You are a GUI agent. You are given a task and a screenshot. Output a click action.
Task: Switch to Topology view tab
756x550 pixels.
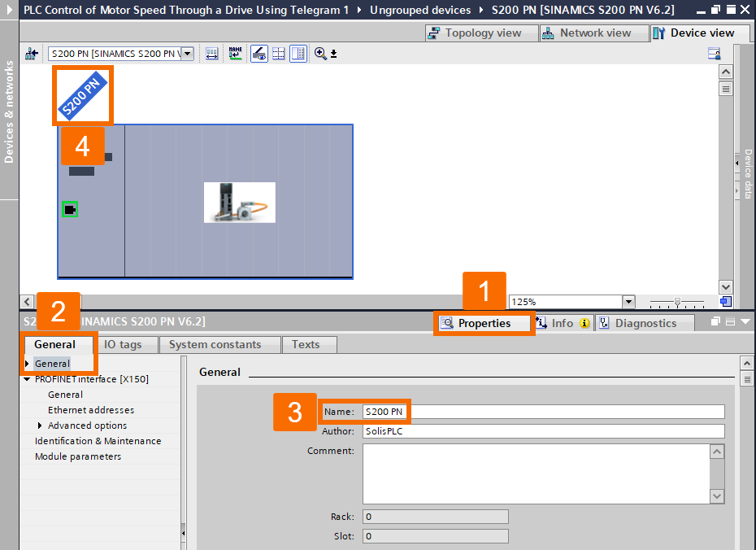coord(482,33)
